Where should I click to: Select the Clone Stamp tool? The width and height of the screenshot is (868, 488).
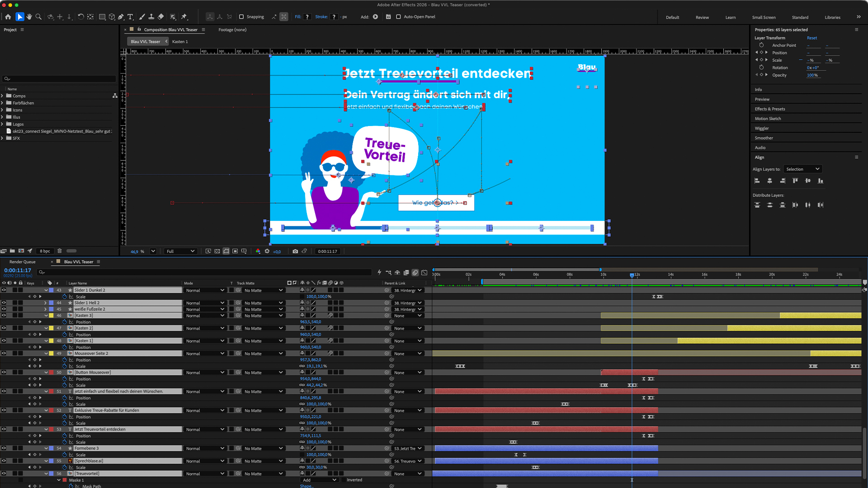[x=151, y=17]
